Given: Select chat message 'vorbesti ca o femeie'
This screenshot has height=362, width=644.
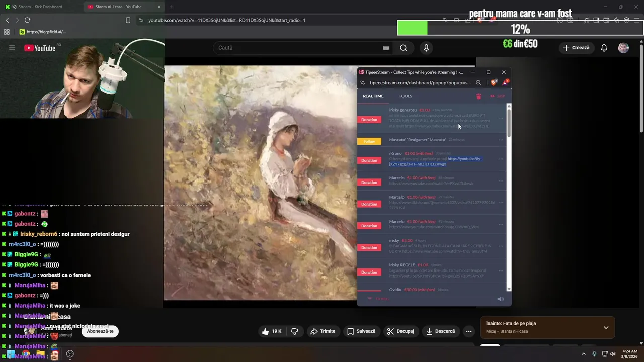Looking at the screenshot, I should coord(65,275).
